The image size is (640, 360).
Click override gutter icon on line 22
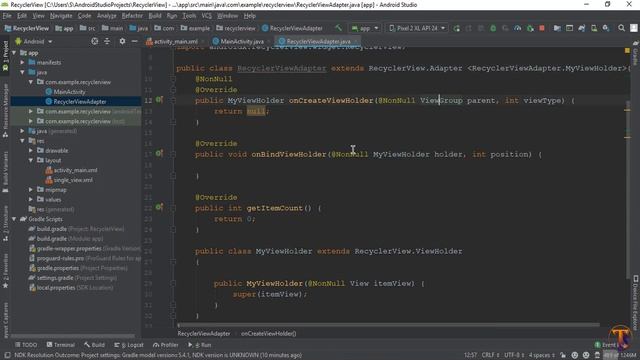coord(159,207)
